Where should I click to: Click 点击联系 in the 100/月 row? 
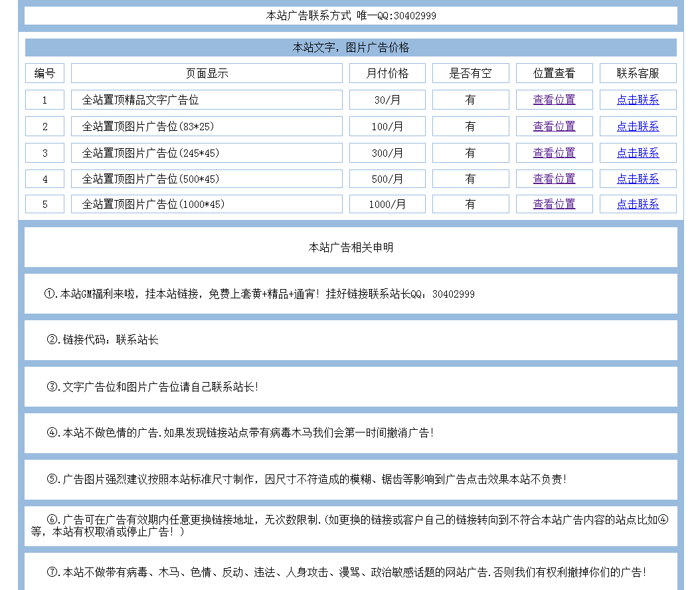[x=638, y=126]
